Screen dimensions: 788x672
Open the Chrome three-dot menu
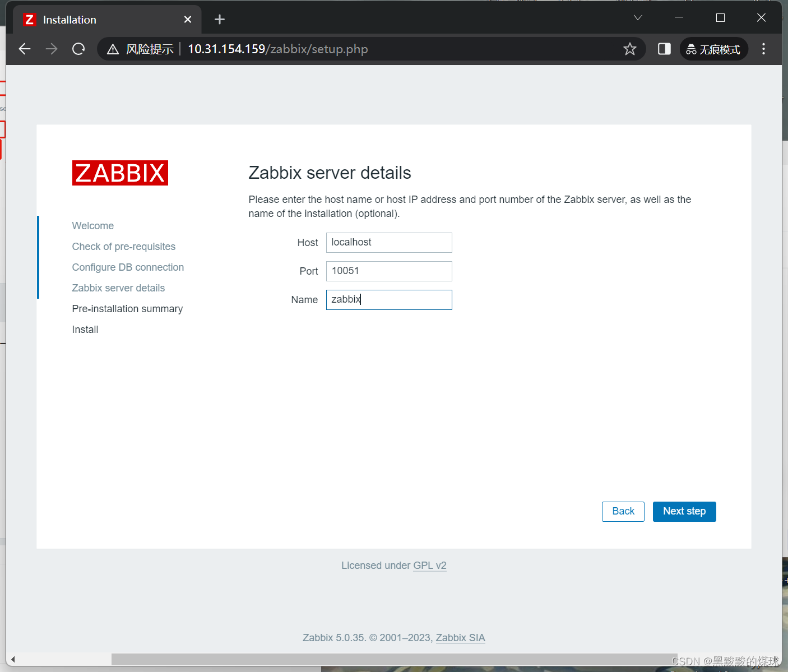pos(763,49)
